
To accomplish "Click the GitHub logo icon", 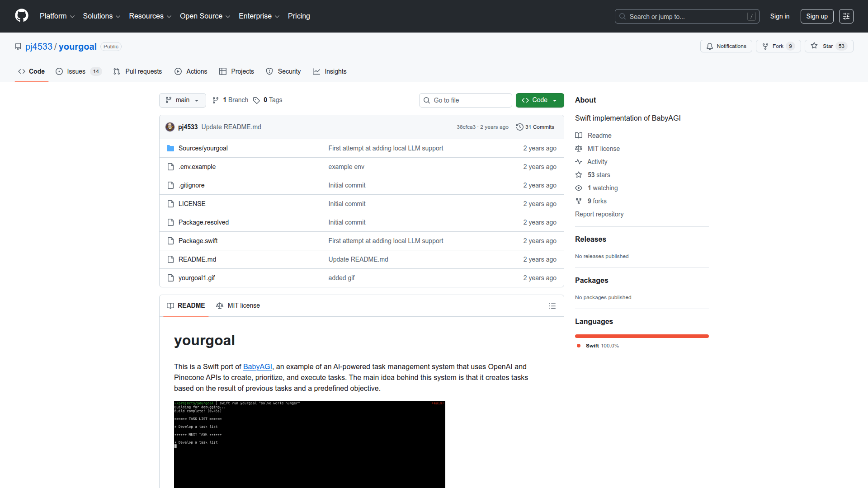I will pos(21,16).
